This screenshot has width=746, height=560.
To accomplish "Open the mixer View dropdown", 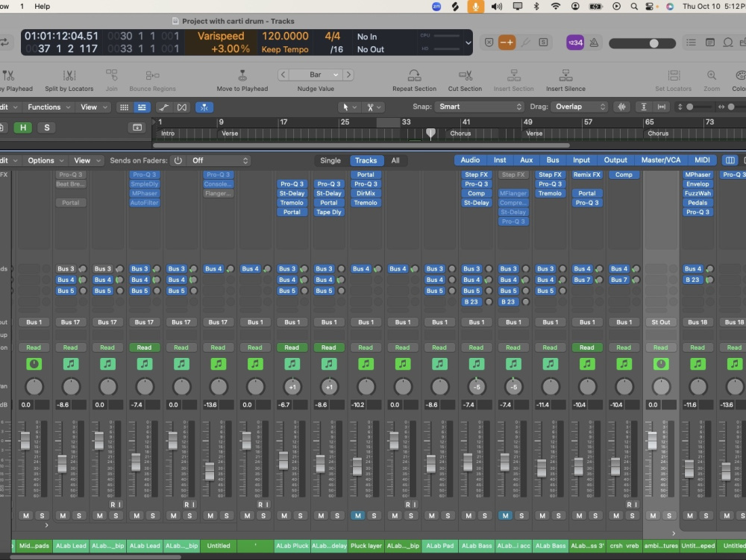I will 87,160.
